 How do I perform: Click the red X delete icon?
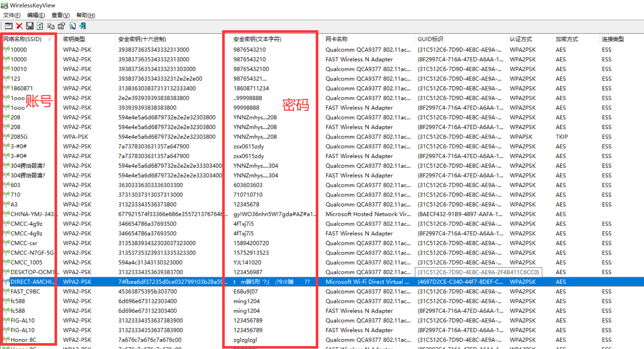[x=19, y=26]
